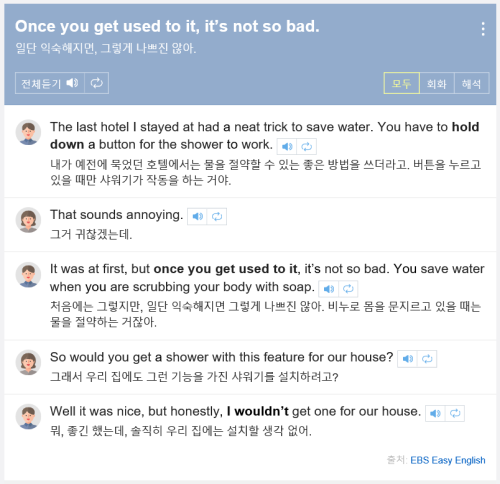Image resolution: width=500 pixels, height=484 pixels.
Task: Play audio for "So would you get a shower"
Action: pyautogui.click(x=407, y=359)
